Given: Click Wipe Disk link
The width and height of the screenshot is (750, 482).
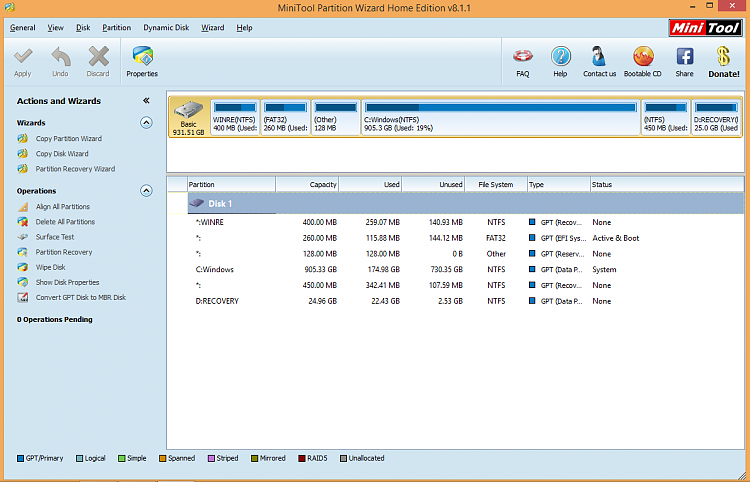Looking at the screenshot, I should coord(51,267).
